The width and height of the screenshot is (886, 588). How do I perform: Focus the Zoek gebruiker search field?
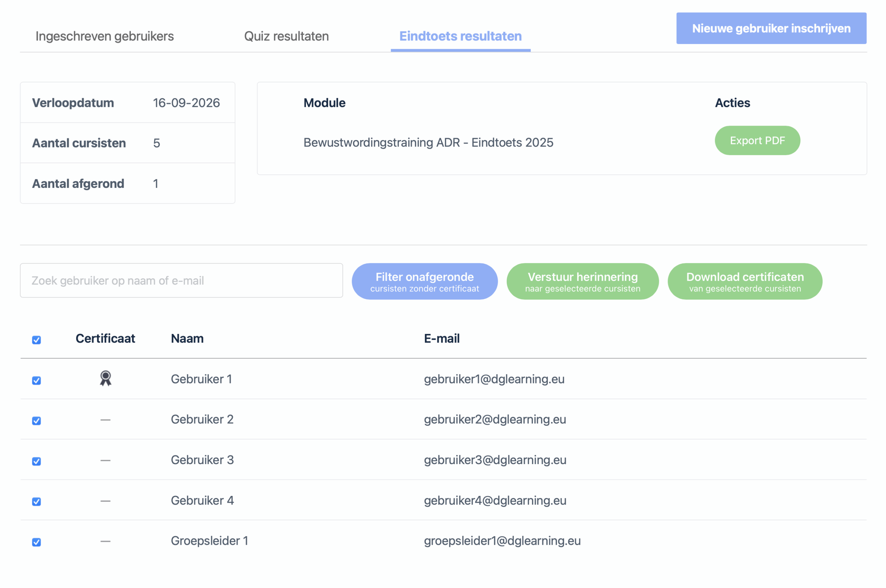[181, 280]
